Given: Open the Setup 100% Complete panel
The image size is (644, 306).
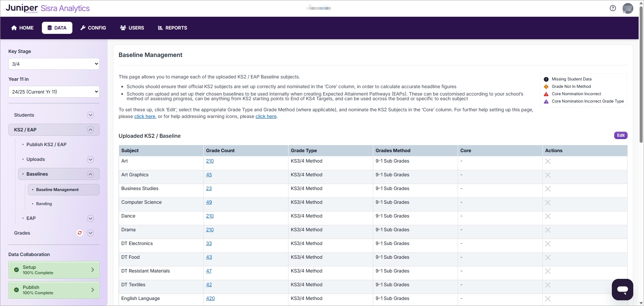Looking at the screenshot, I should (x=54, y=270).
